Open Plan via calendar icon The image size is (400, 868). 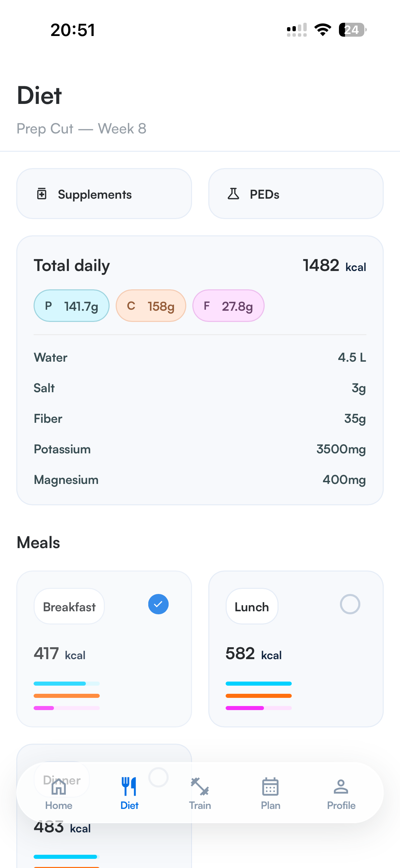coord(270,786)
